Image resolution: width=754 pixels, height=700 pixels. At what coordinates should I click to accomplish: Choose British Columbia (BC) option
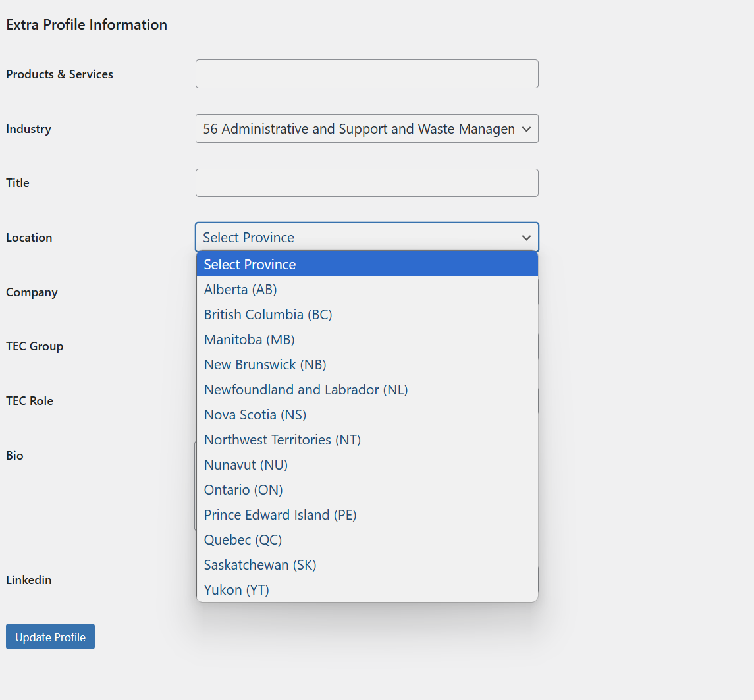click(x=268, y=315)
